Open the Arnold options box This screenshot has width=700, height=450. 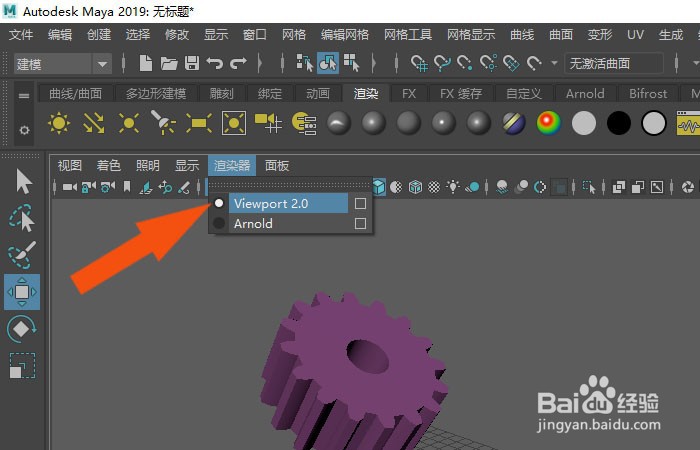point(360,223)
